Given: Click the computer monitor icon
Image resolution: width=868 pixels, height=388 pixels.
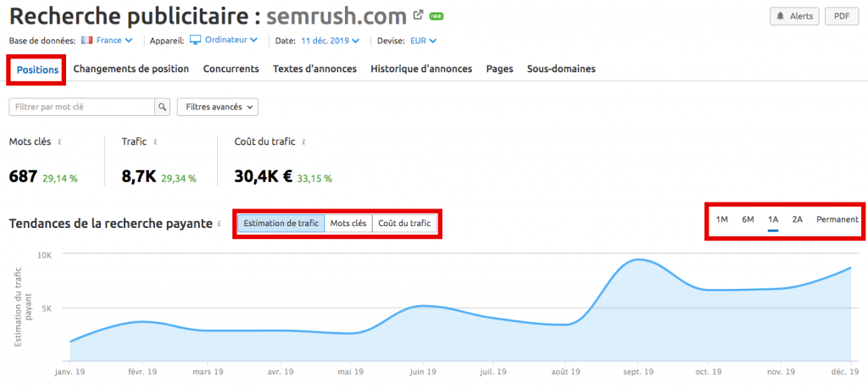Looking at the screenshot, I should pyautogui.click(x=196, y=40).
